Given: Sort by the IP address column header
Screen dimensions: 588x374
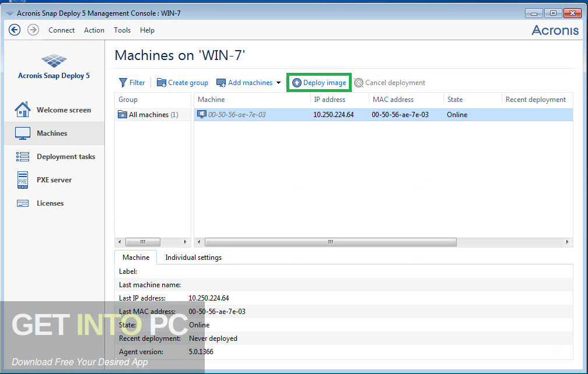Looking at the screenshot, I should coord(330,100).
